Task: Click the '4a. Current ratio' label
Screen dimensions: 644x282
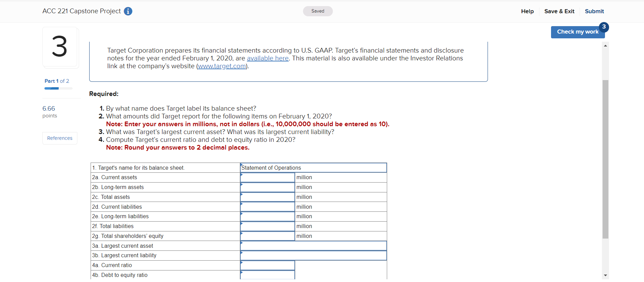Action: [112, 265]
